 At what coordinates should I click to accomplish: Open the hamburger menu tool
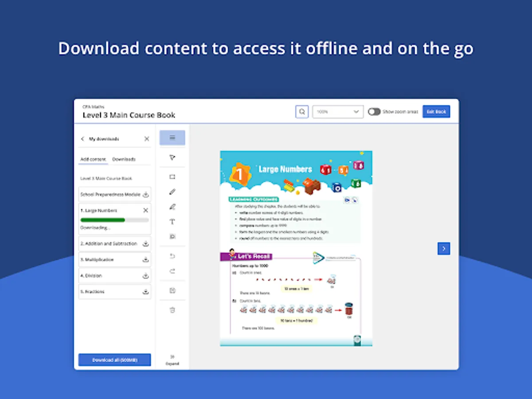tap(172, 138)
